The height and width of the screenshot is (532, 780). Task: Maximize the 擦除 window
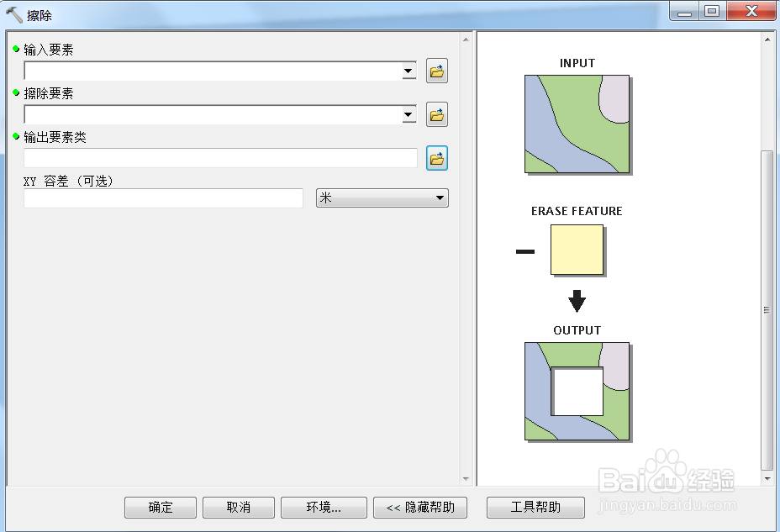[x=713, y=12]
